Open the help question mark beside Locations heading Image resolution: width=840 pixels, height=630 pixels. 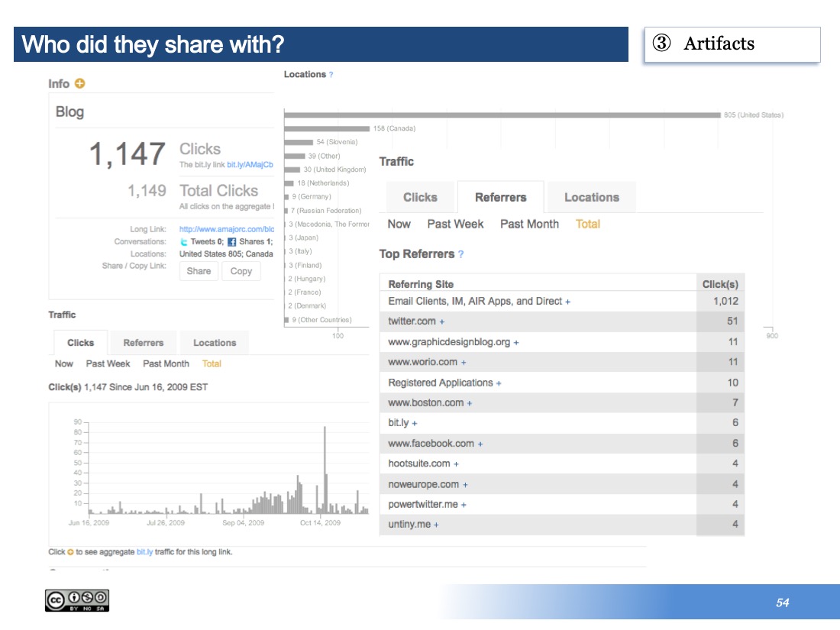pos(331,75)
